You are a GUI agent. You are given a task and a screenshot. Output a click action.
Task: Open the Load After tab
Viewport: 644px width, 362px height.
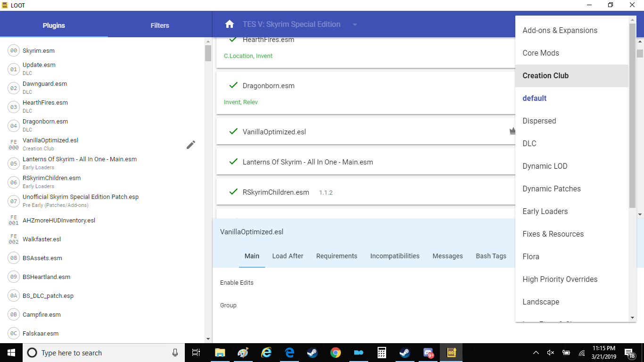288,256
